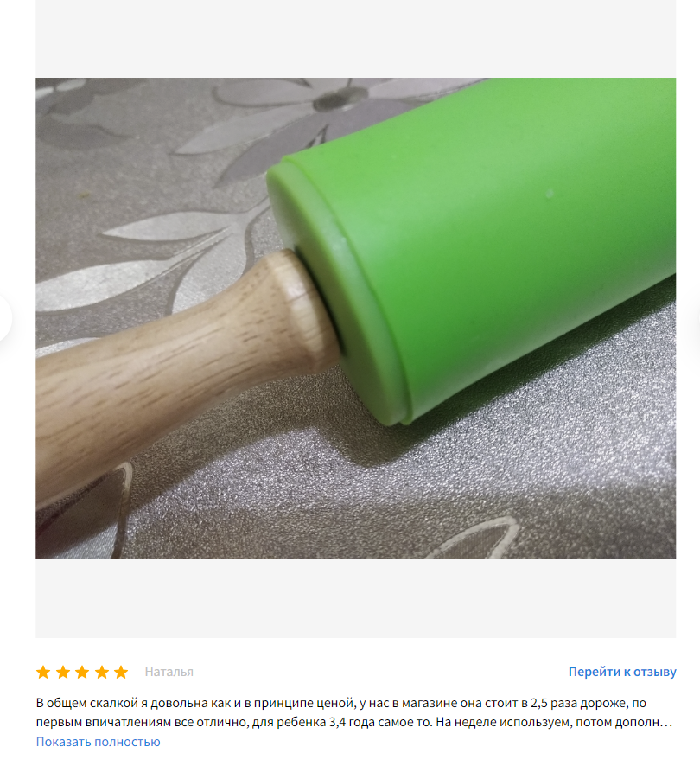700x766 pixels.
Task: Click the ellipsis ending the review text
Action: 666,722
